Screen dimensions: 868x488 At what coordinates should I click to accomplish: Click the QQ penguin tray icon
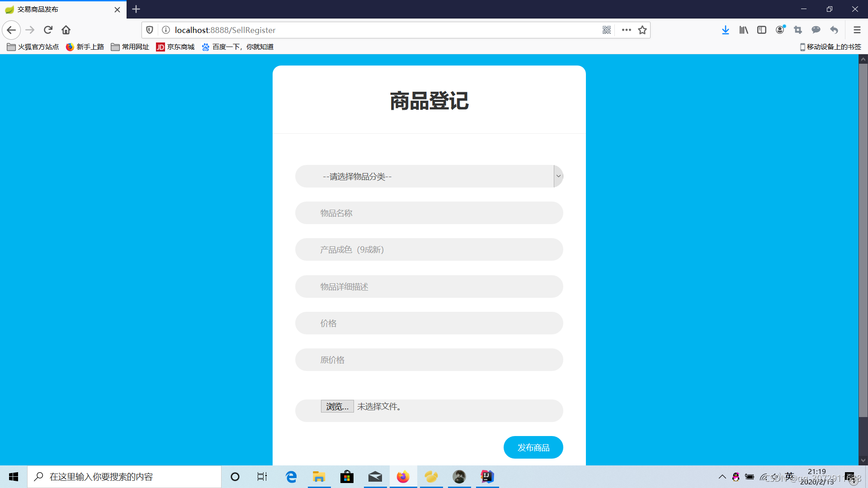[736, 477]
